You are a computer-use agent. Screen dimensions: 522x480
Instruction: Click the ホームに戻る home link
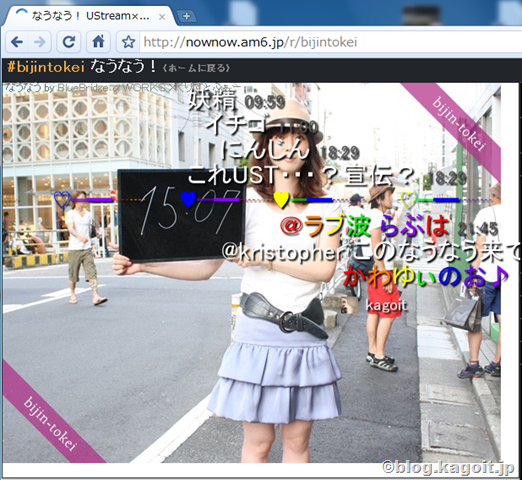coord(196,68)
